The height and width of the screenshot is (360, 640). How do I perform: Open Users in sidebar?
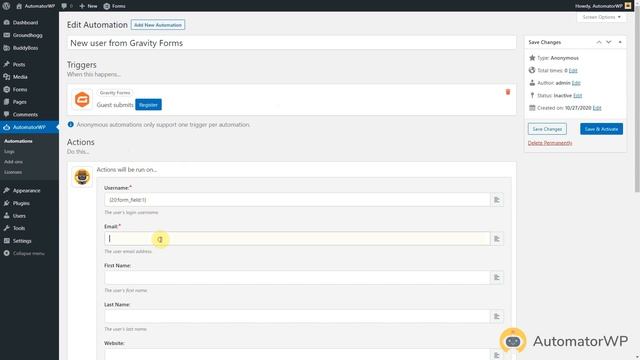tap(19, 216)
